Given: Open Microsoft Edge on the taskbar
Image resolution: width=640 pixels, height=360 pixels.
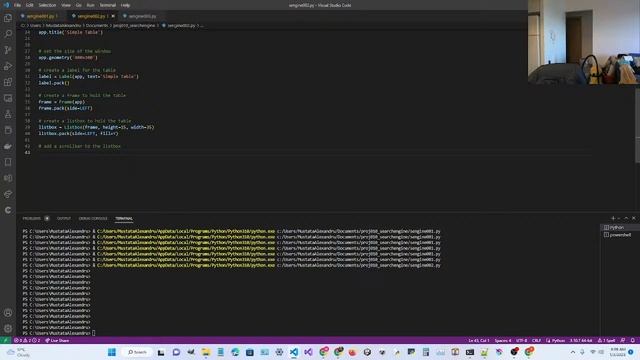Looking at the screenshot, I should click(x=235, y=352).
